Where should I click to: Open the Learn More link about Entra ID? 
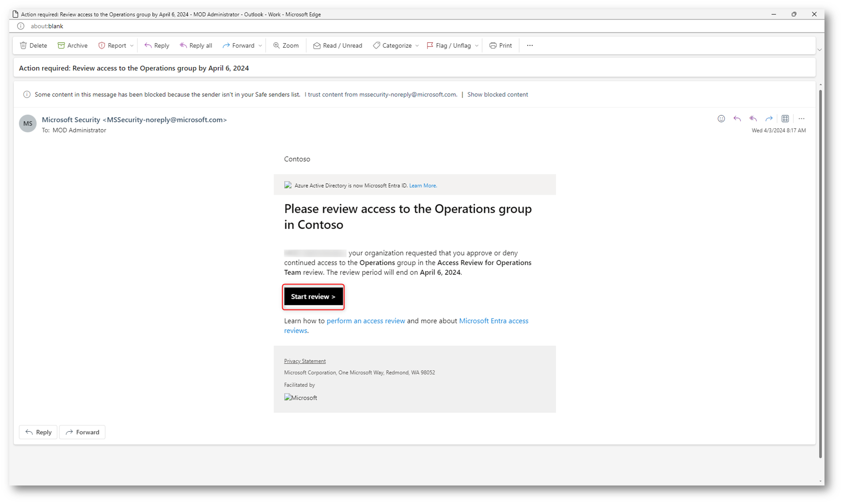tap(423, 185)
